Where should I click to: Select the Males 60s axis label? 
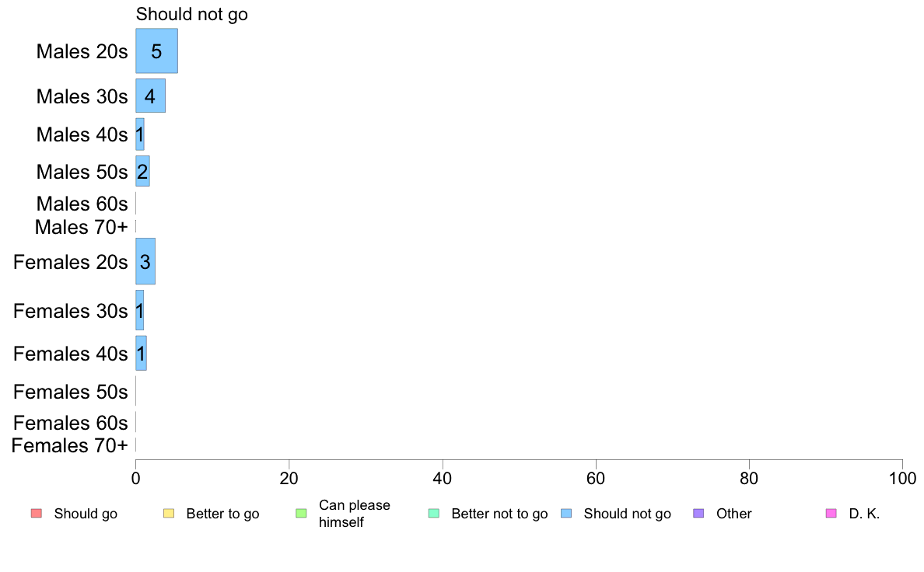coord(82,204)
